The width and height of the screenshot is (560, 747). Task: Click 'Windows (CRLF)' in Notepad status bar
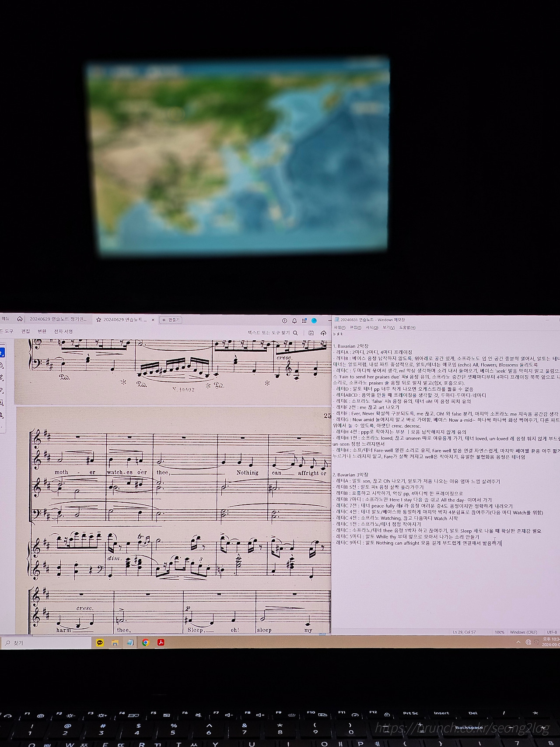click(x=523, y=632)
